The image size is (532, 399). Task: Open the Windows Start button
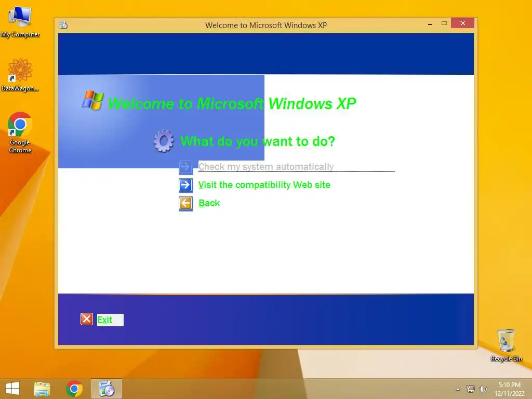pyautogui.click(x=12, y=389)
